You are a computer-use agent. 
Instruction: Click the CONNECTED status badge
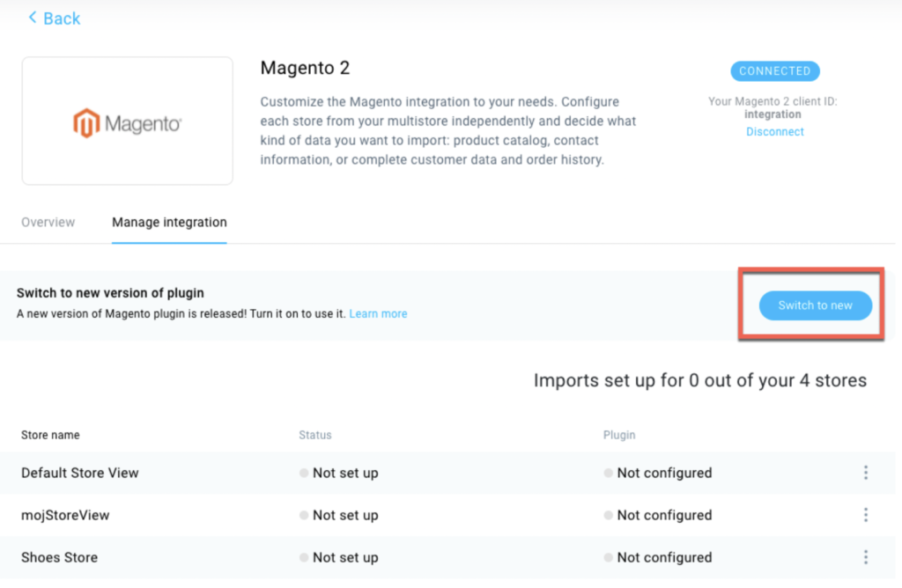[x=774, y=71]
